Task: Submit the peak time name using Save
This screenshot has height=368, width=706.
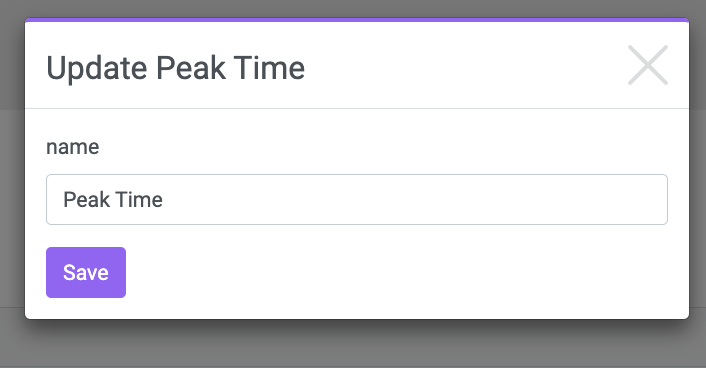Action: tap(86, 272)
